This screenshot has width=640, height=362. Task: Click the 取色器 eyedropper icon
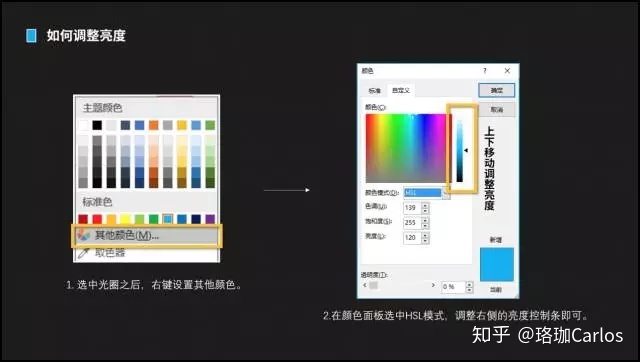click(x=83, y=253)
